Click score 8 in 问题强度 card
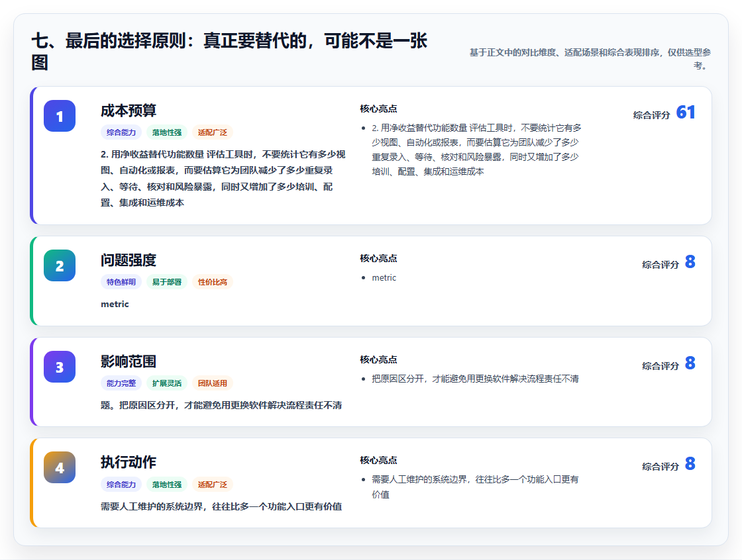The image size is (742, 560). point(690,261)
